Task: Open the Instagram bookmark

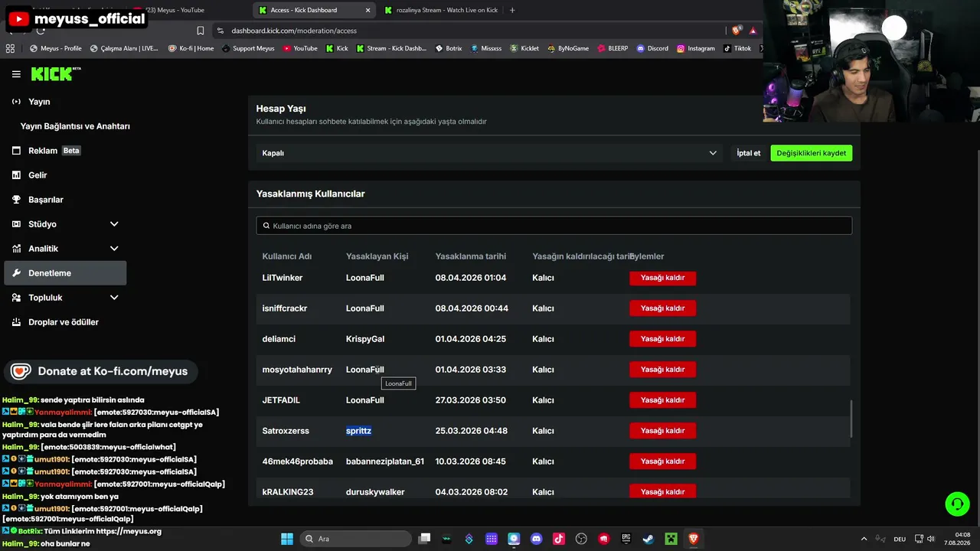Action: pos(695,48)
